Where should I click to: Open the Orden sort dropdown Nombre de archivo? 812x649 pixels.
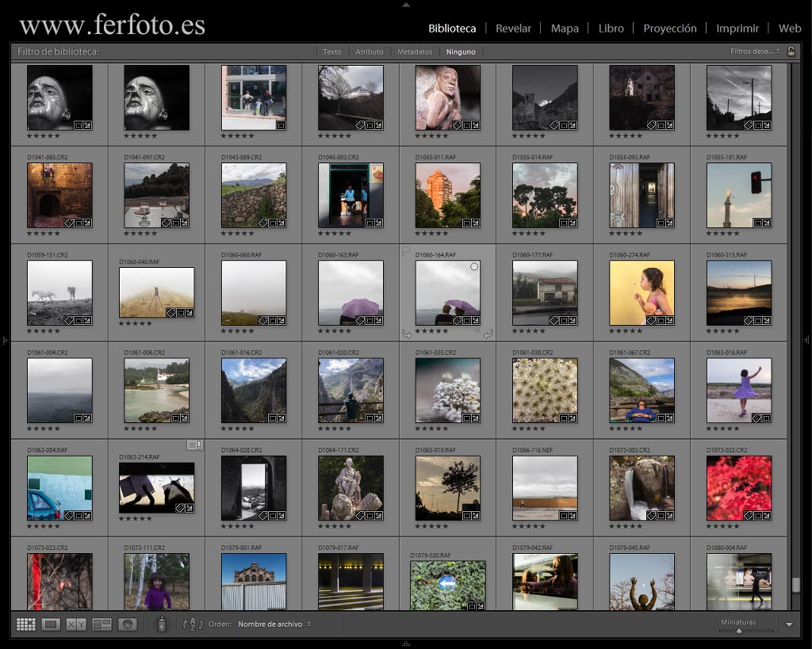tap(274, 624)
